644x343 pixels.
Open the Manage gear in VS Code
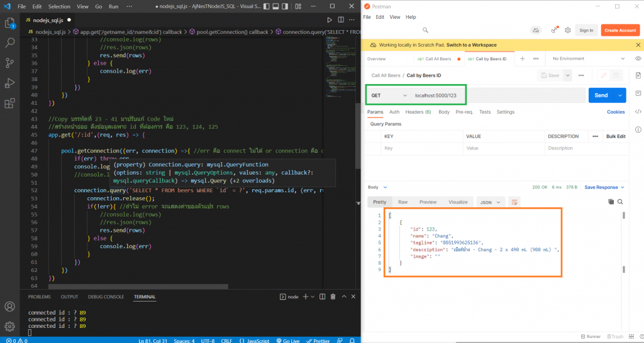click(x=9, y=327)
